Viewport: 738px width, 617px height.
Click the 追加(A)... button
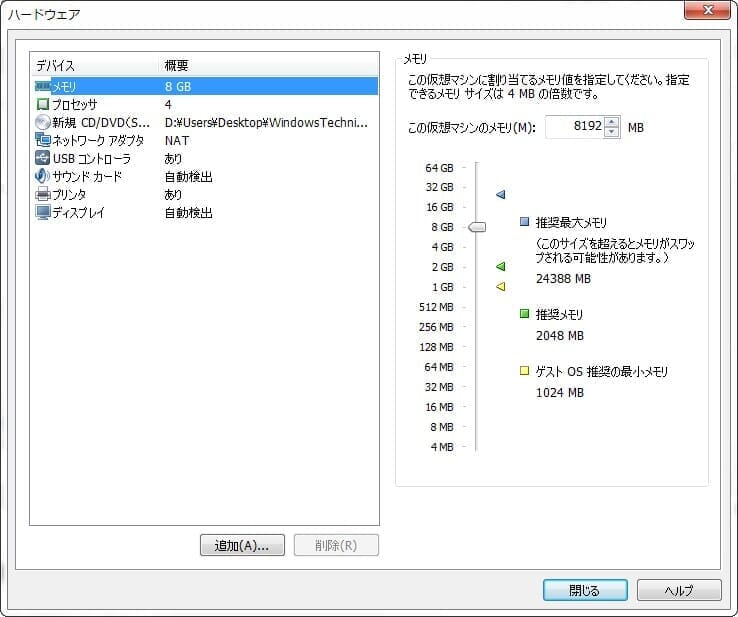[x=242, y=545]
